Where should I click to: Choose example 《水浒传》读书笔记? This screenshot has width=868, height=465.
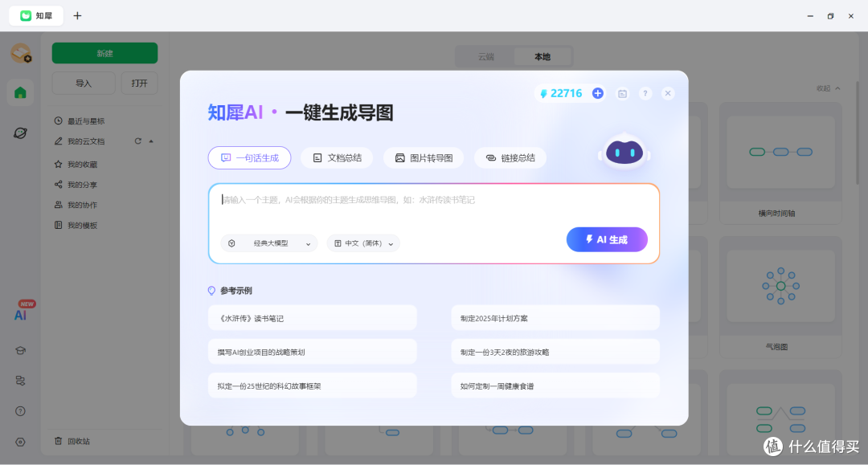[312, 318]
